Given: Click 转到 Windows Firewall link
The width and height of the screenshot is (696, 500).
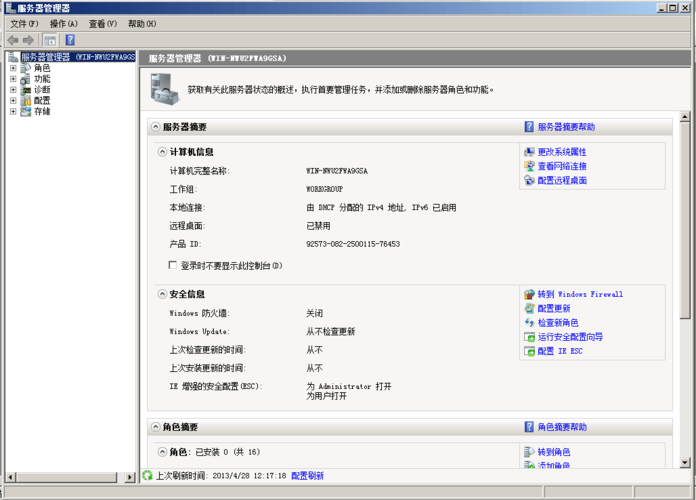Looking at the screenshot, I should (580, 294).
